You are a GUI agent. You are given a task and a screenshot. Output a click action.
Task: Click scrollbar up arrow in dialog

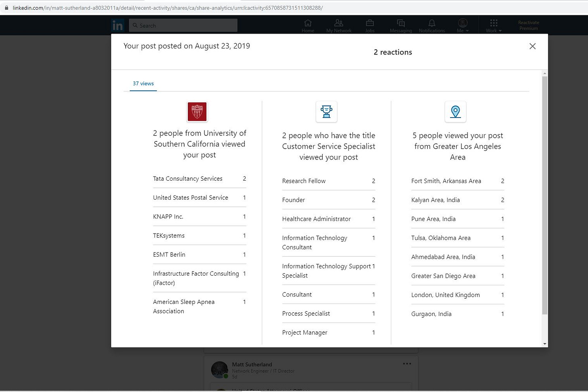[545, 74]
